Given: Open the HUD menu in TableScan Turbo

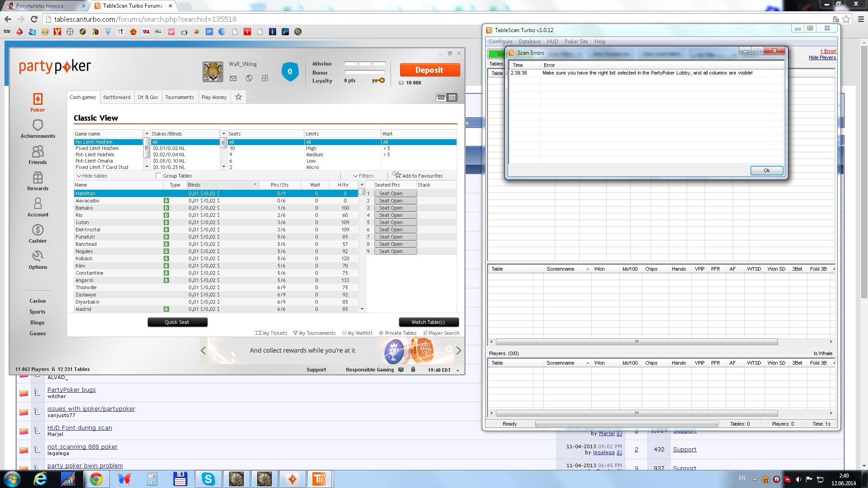Looking at the screenshot, I should pos(552,42).
